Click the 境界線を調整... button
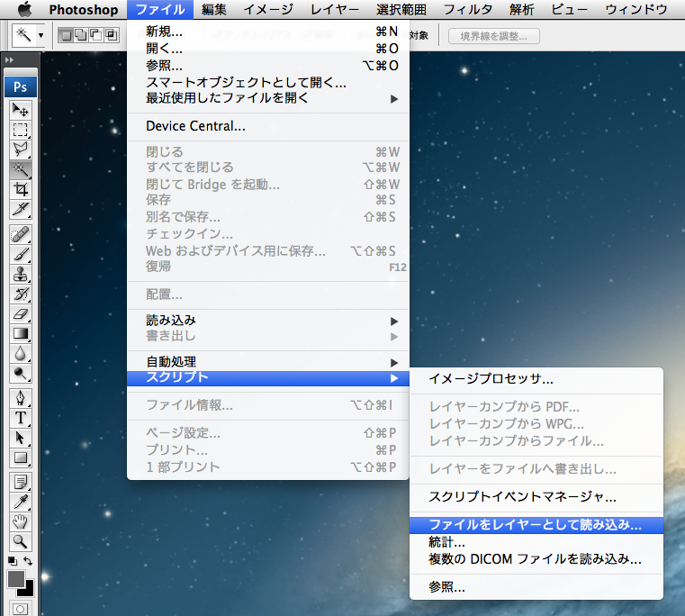This screenshot has height=616, width=685. pyautogui.click(x=493, y=36)
